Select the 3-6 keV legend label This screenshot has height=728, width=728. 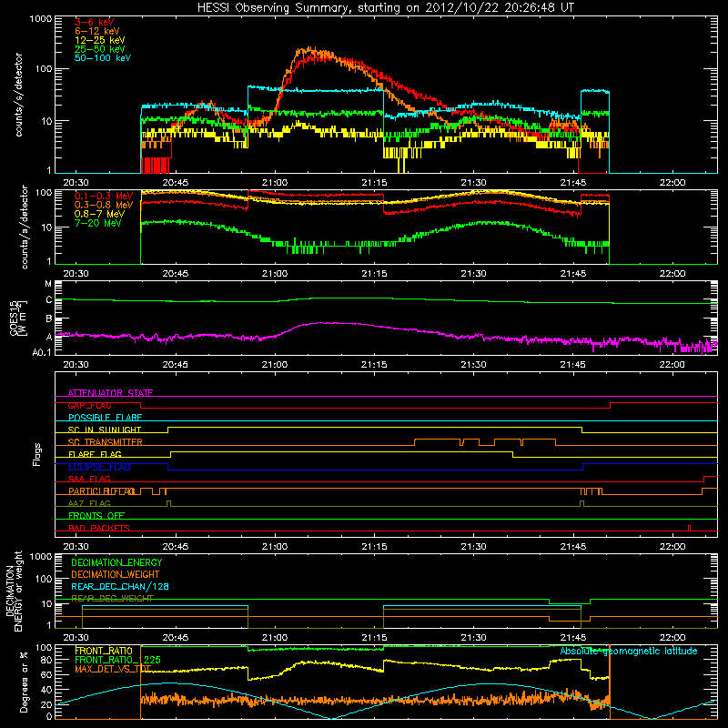pos(94,22)
